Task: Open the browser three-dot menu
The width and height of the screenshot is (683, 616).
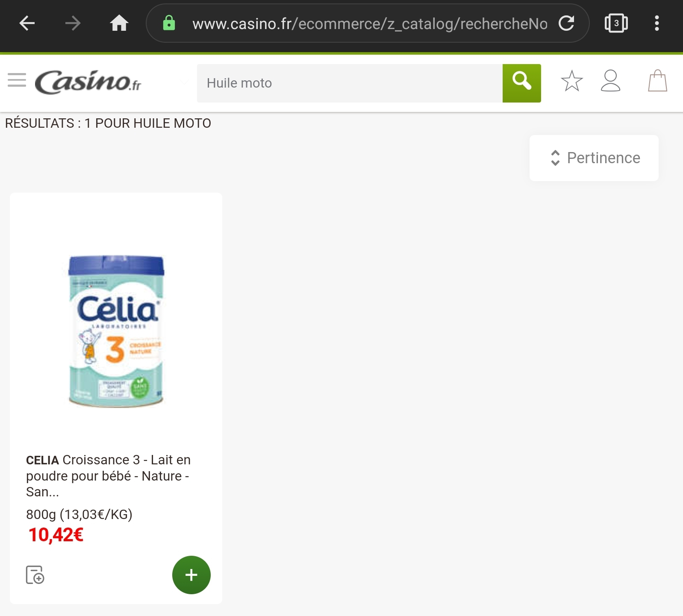Action: pyautogui.click(x=657, y=23)
